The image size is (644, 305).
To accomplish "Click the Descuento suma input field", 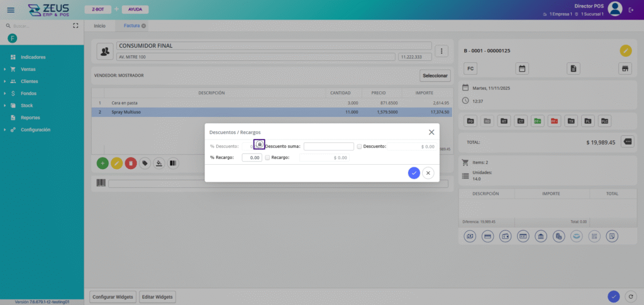I will (x=328, y=147).
